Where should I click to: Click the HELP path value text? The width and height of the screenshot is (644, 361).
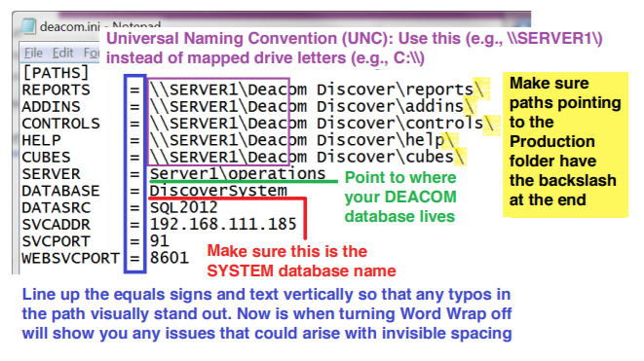(x=302, y=140)
